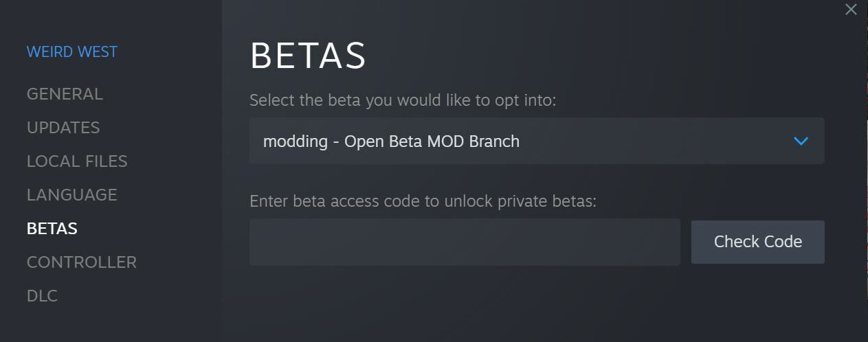This screenshot has height=342, width=868.
Task: Click the right end of the access code box
Action: click(x=670, y=242)
